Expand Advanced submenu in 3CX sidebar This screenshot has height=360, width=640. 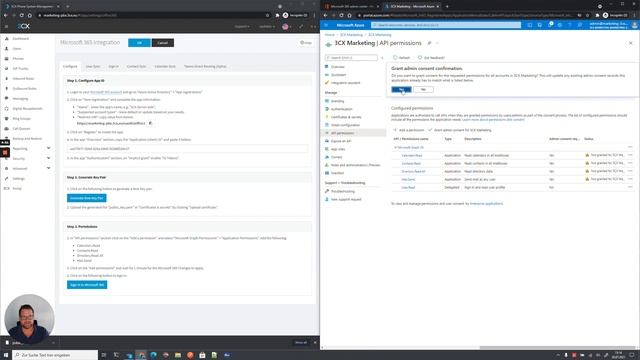(49, 168)
